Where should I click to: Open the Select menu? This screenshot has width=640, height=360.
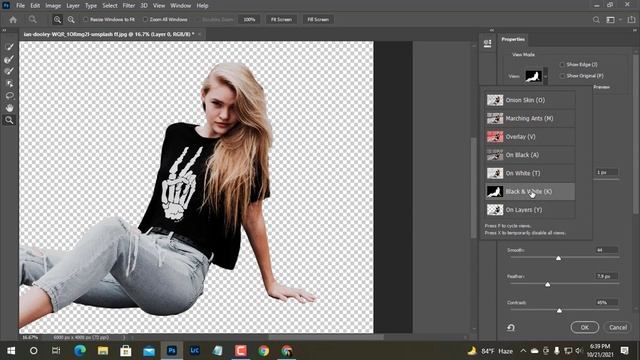[x=110, y=6]
